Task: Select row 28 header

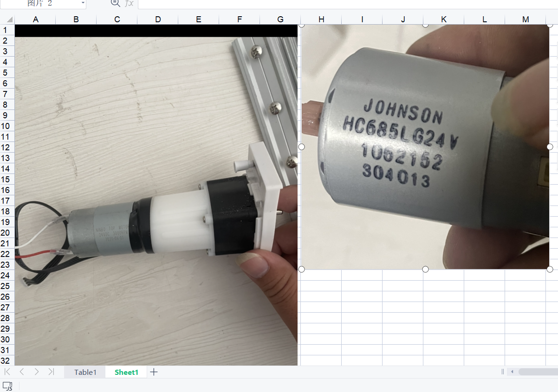Action: 7,318
